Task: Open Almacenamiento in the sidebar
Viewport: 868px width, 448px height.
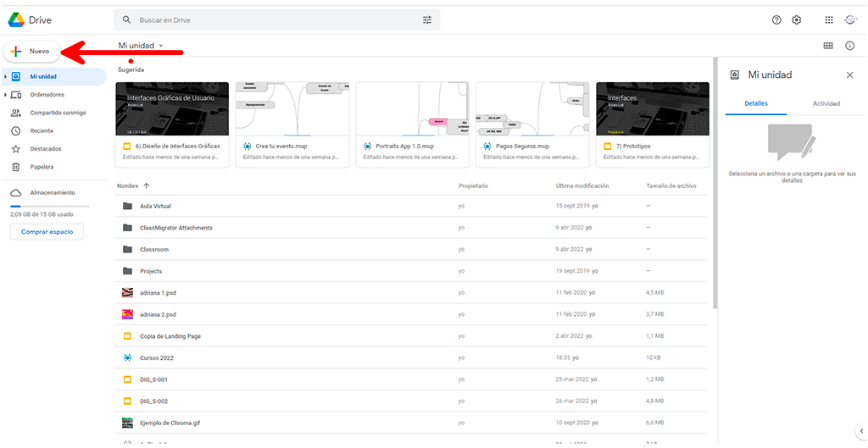Action: tap(53, 192)
